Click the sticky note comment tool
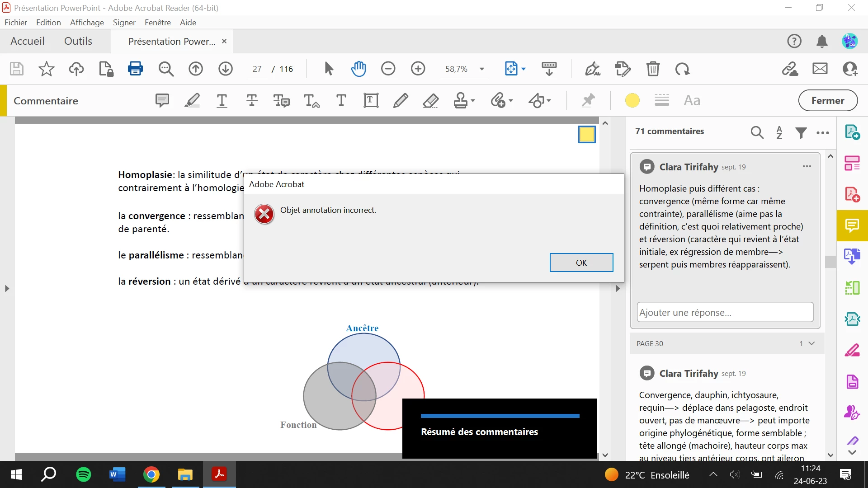 [162, 100]
